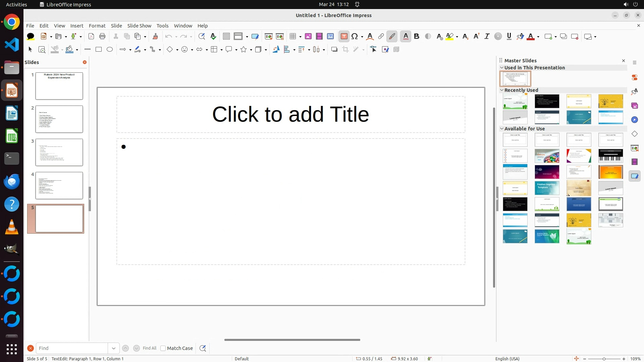
Task: Toggle Bold formatting
Action: 417,37
